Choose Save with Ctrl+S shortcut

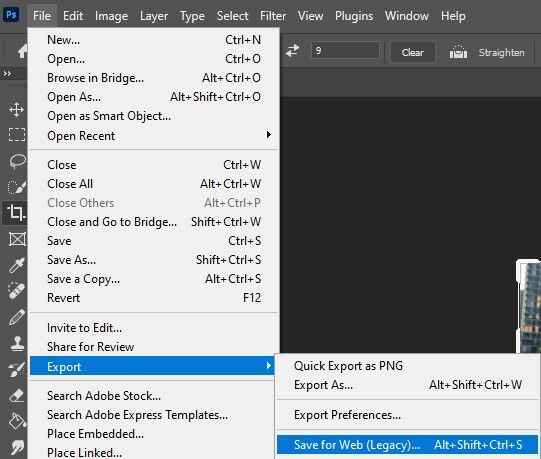pos(154,241)
